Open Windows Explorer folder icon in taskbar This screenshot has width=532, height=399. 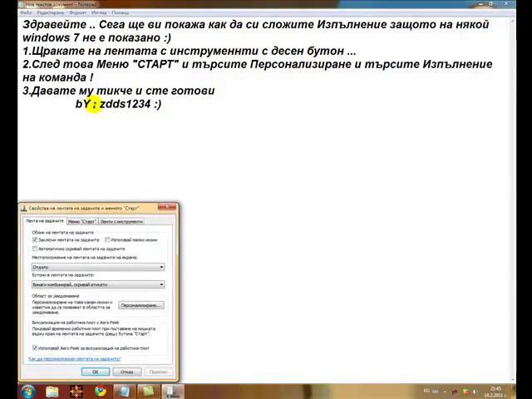[52, 391]
